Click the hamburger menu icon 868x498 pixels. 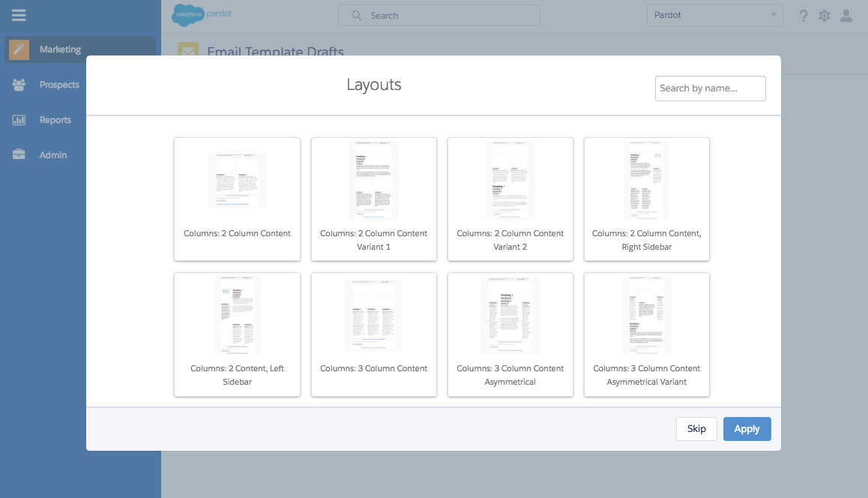[x=19, y=15]
